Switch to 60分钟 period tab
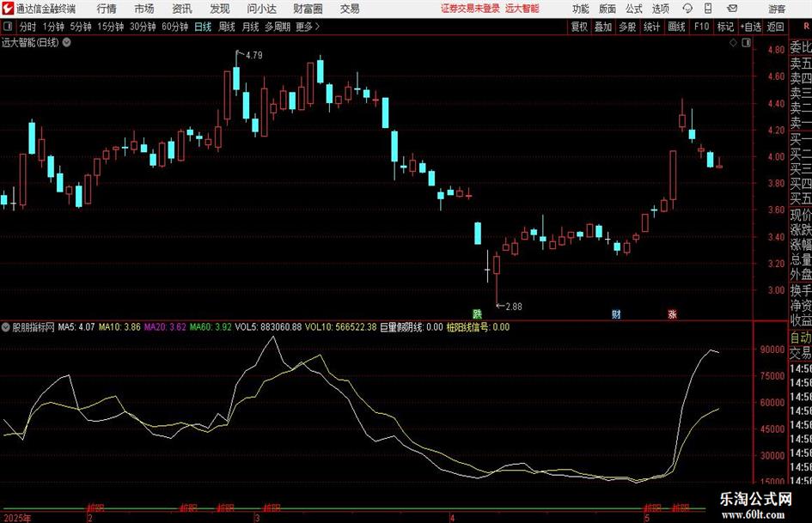Screen dimensions: 812x523 pos(175,27)
